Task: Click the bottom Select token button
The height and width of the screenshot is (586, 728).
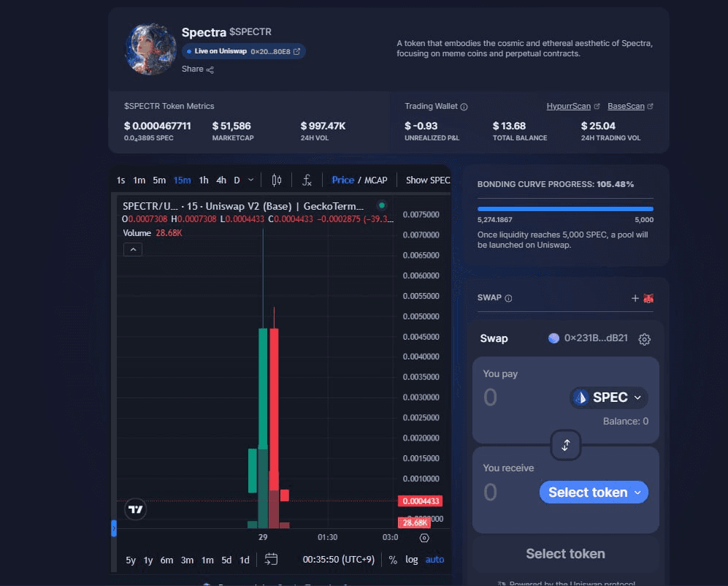Action: tap(565, 553)
